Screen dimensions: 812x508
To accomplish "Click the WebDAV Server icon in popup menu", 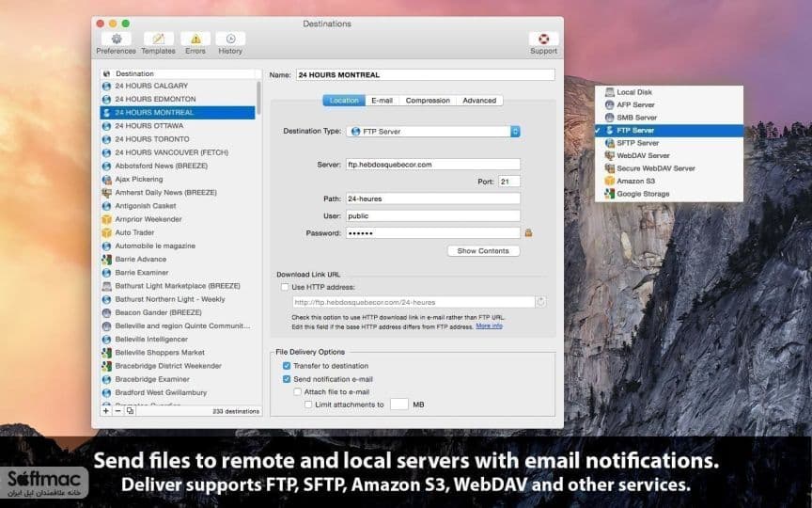I will click(x=610, y=155).
